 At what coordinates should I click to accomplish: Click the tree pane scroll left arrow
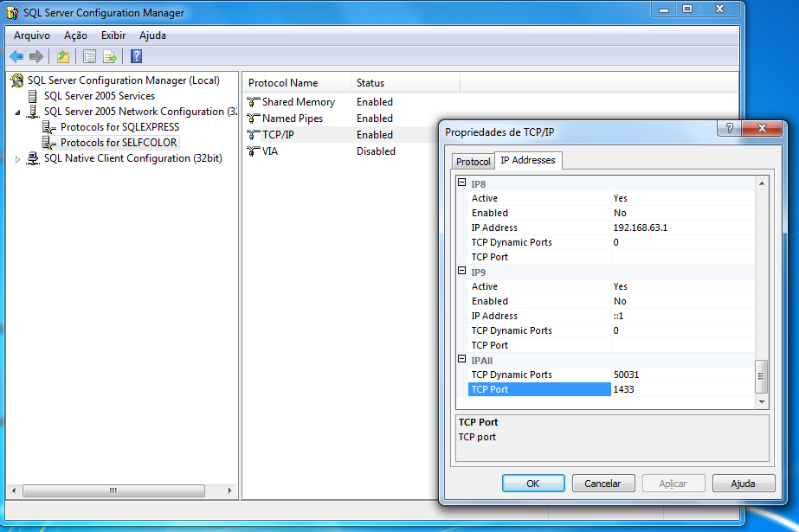tap(14, 490)
